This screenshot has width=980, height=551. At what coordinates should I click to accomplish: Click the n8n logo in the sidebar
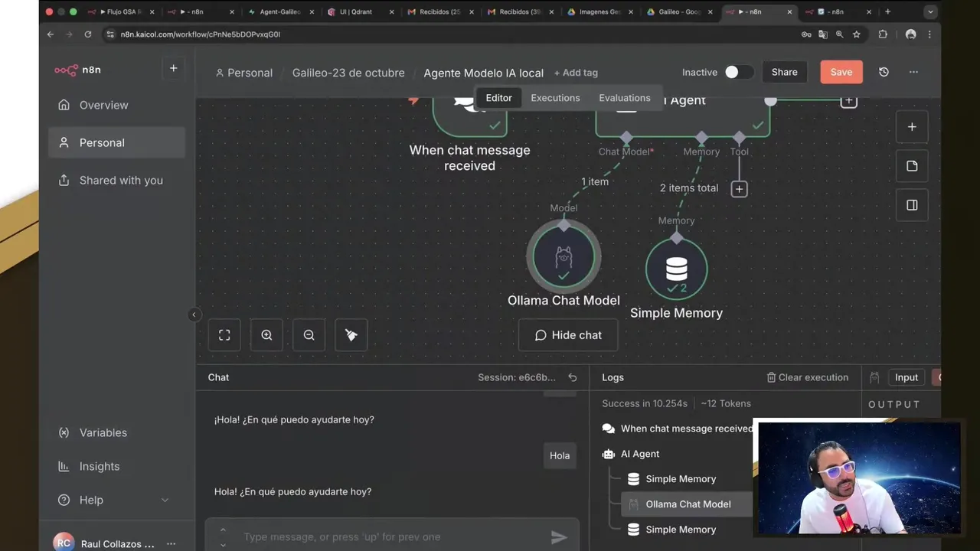(x=77, y=70)
